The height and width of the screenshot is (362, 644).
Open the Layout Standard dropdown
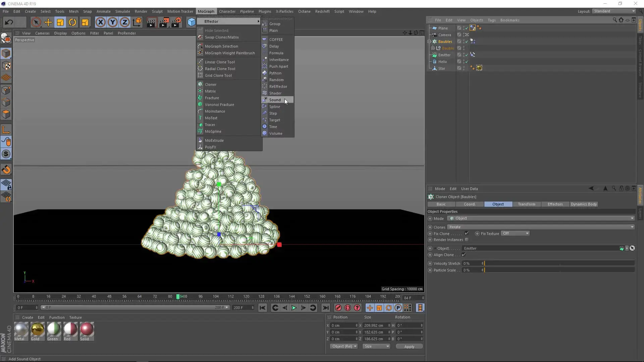614,11
